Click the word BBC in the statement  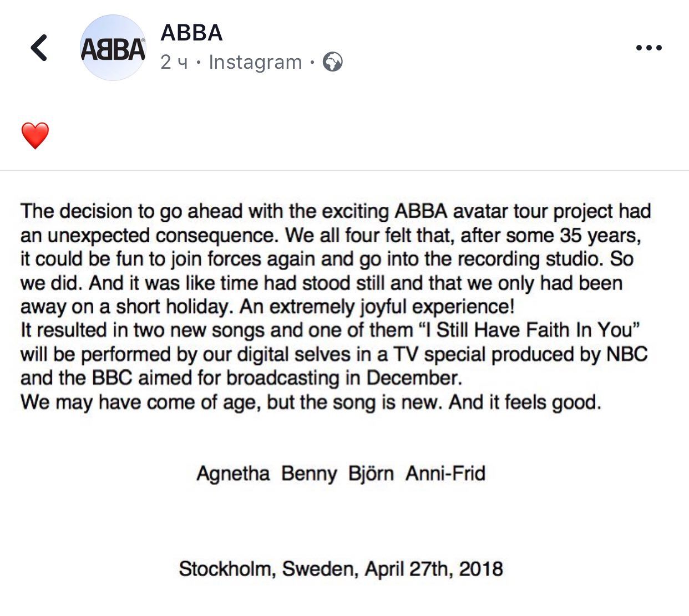tap(112, 378)
